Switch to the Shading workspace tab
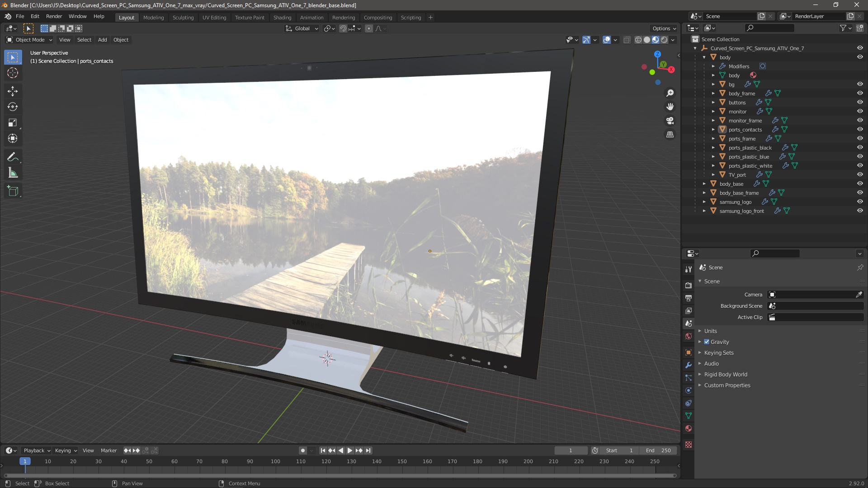Image resolution: width=868 pixels, height=488 pixels. (282, 18)
